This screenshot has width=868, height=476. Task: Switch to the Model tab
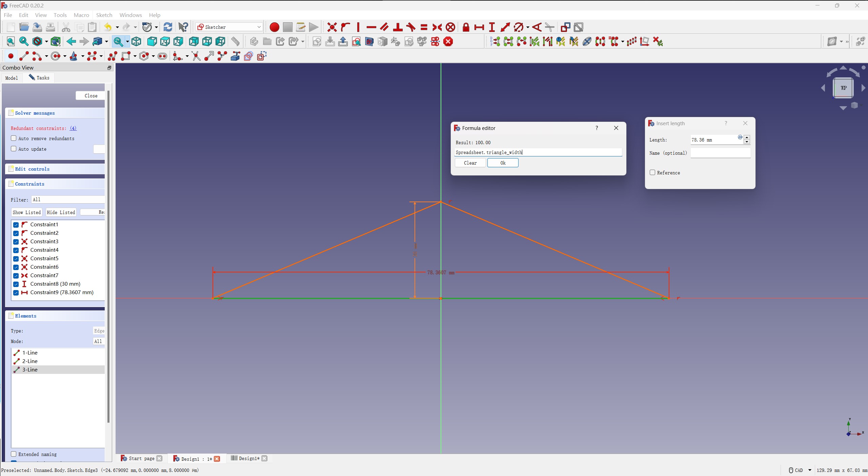tap(12, 78)
